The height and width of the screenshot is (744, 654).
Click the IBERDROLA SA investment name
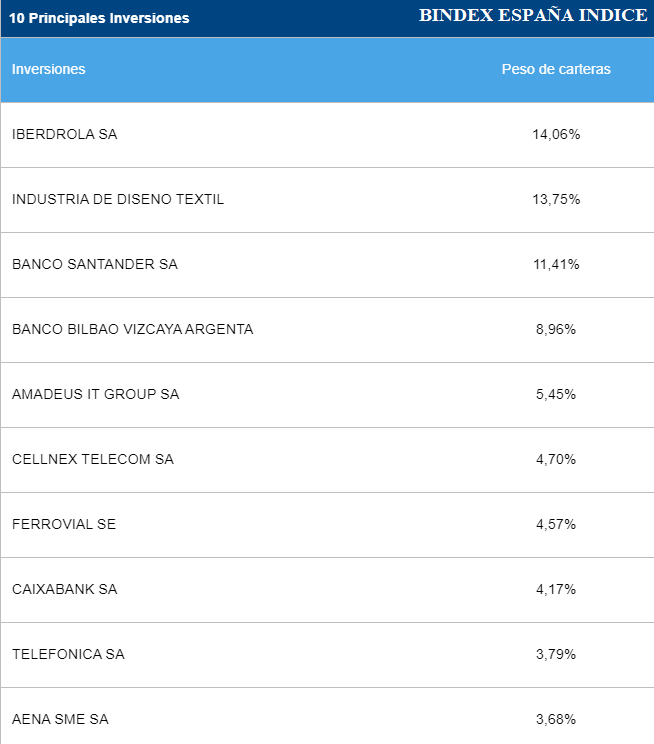coord(65,134)
